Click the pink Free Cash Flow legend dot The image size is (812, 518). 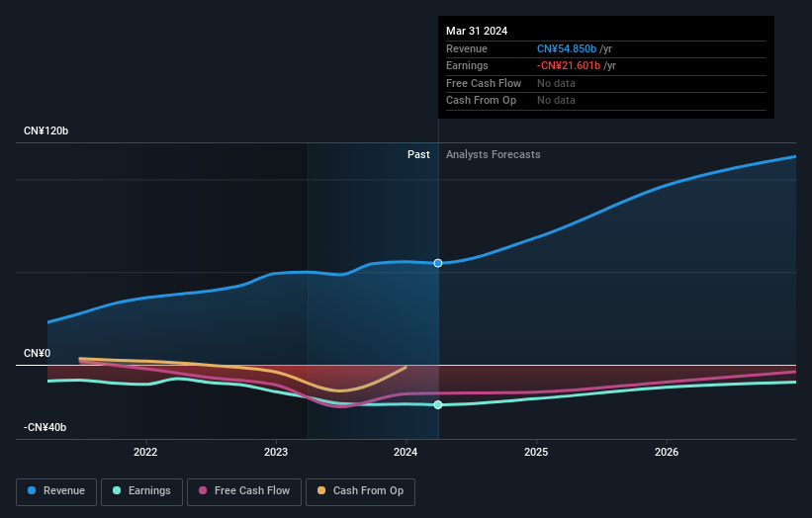(x=203, y=490)
